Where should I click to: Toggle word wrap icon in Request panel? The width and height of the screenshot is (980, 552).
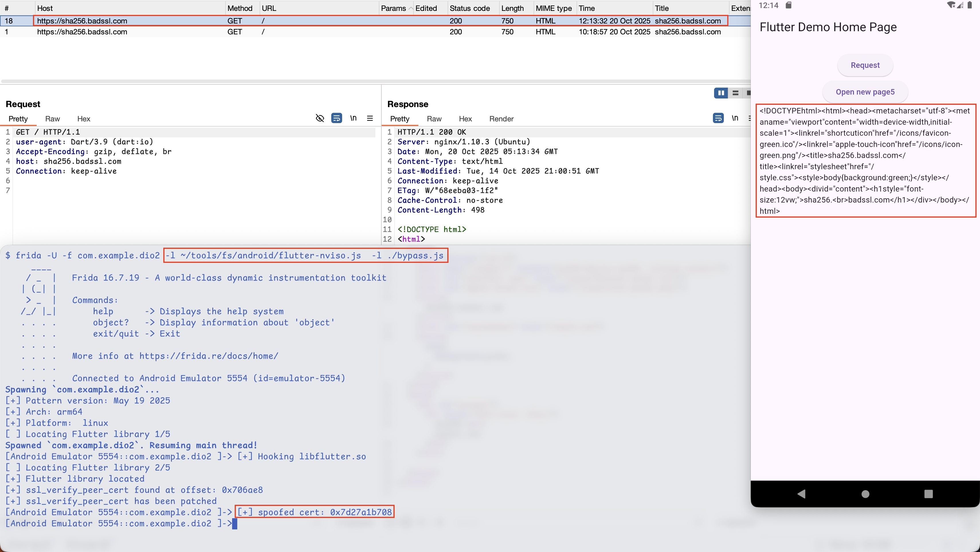point(336,118)
